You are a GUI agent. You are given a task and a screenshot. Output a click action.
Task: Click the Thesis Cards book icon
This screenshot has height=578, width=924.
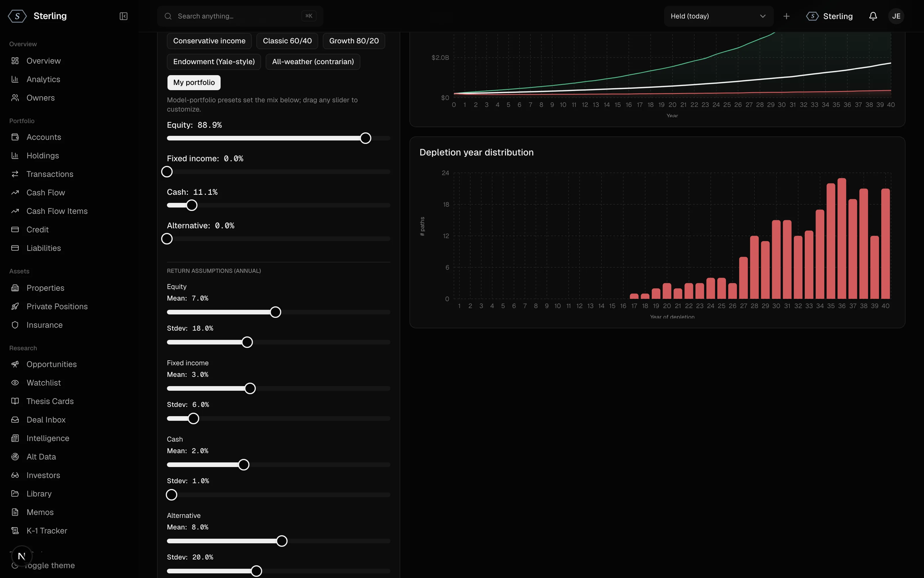(x=15, y=401)
